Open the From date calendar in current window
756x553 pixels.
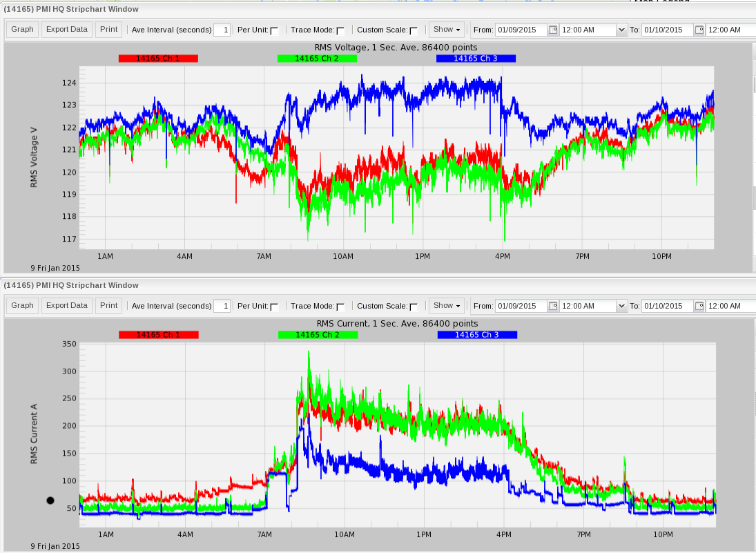[552, 306]
